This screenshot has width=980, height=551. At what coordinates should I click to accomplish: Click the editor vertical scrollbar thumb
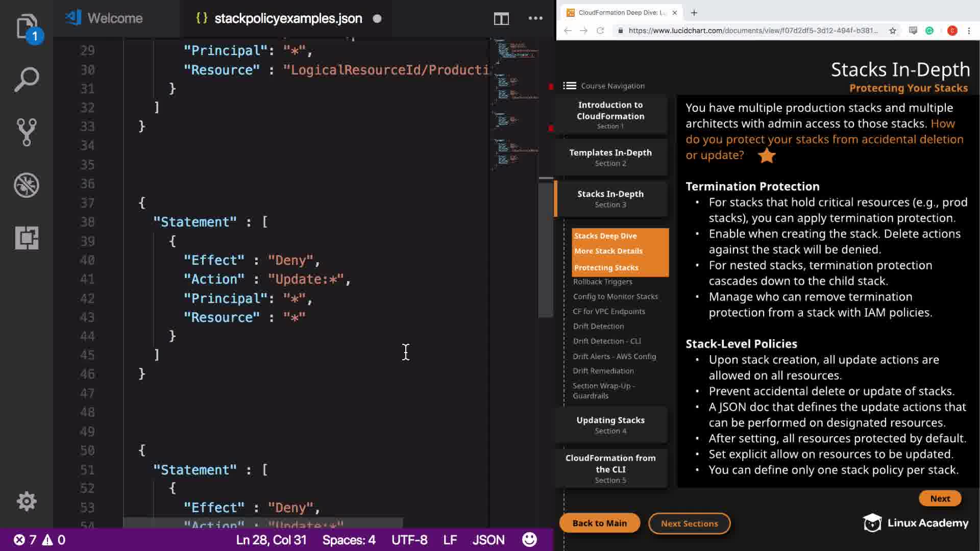(546, 248)
